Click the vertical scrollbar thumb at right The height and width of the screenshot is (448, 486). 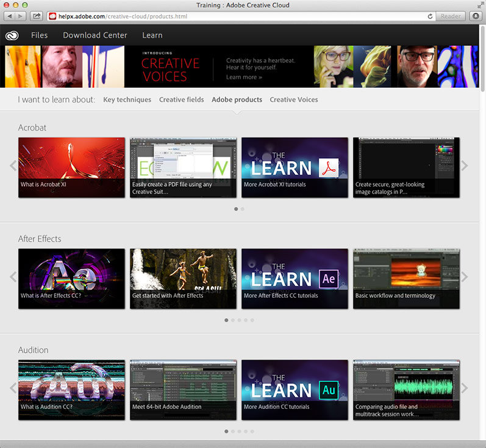coord(482,59)
